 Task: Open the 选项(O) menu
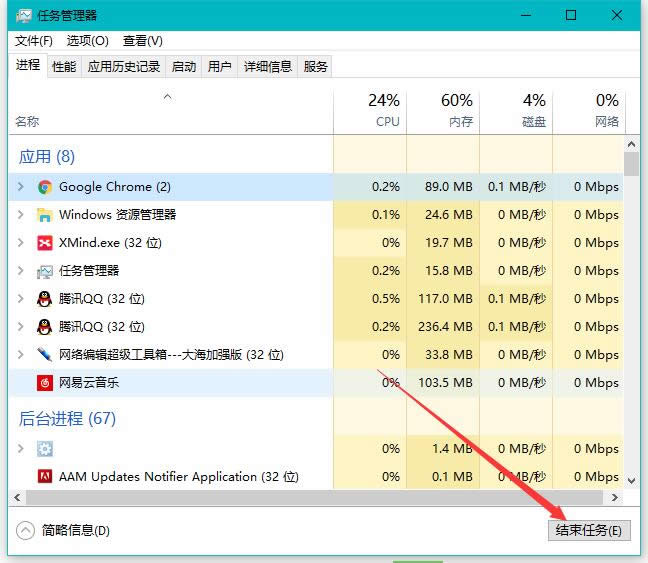[88, 41]
